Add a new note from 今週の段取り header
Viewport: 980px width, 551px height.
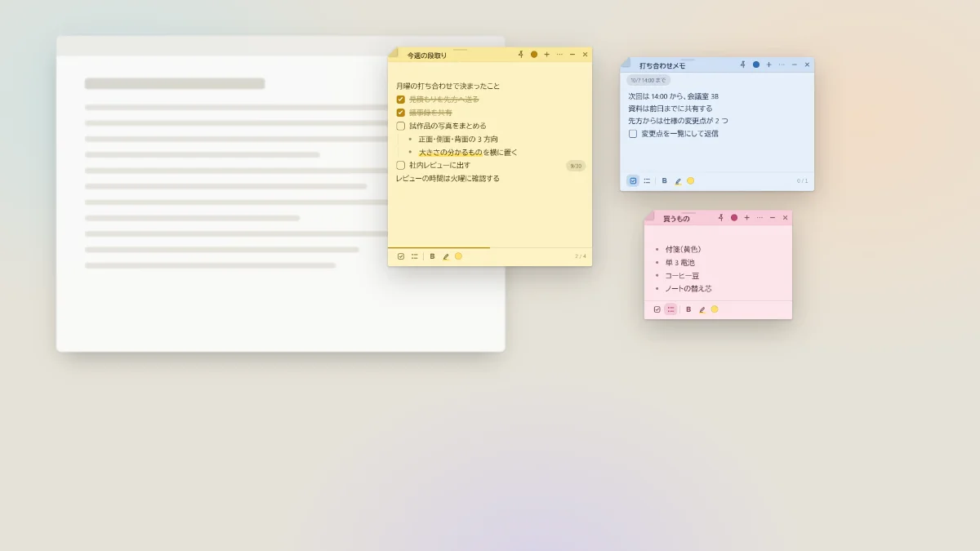click(x=546, y=55)
